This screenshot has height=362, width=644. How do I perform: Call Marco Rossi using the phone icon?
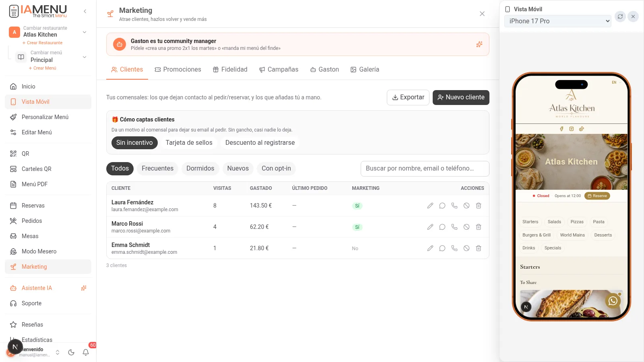coord(454,227)
